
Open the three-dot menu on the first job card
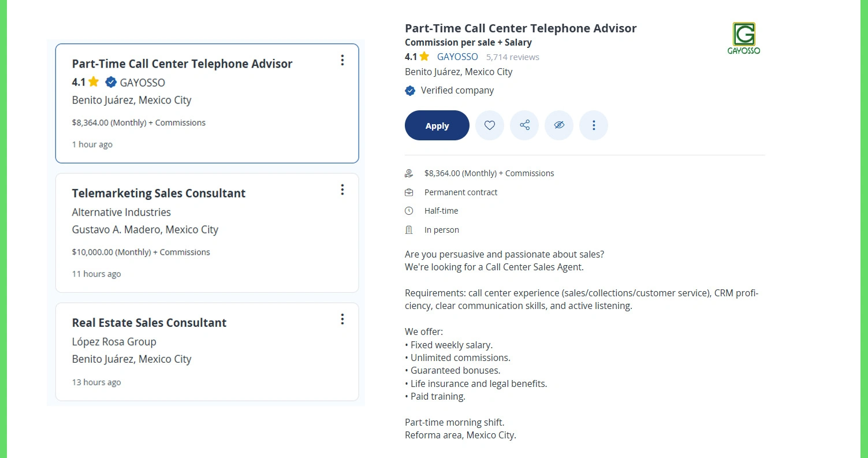click(x=342, y=60)
